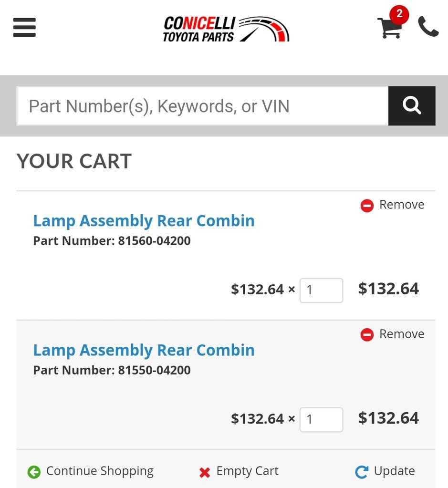Click the red minus icon for part 81550-04200
This screenshot has width=448, height=488.
[x=367, y=335]
